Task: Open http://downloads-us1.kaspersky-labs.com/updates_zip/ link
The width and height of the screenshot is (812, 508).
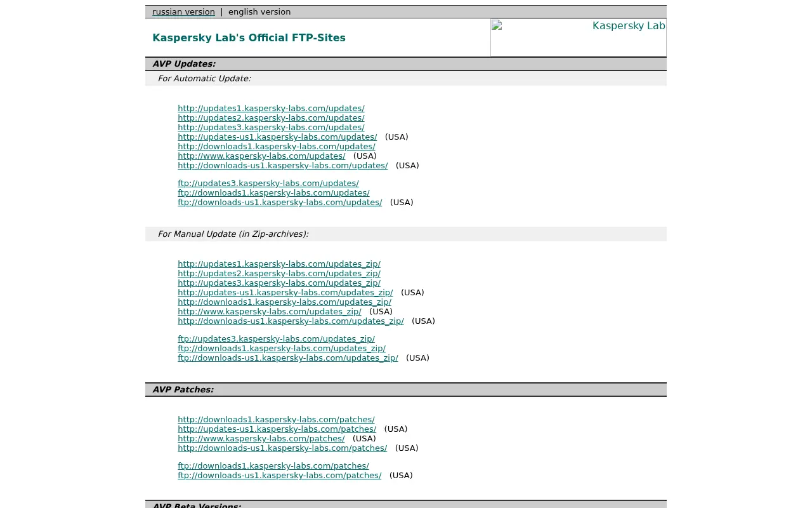Action: coord(291,321)
